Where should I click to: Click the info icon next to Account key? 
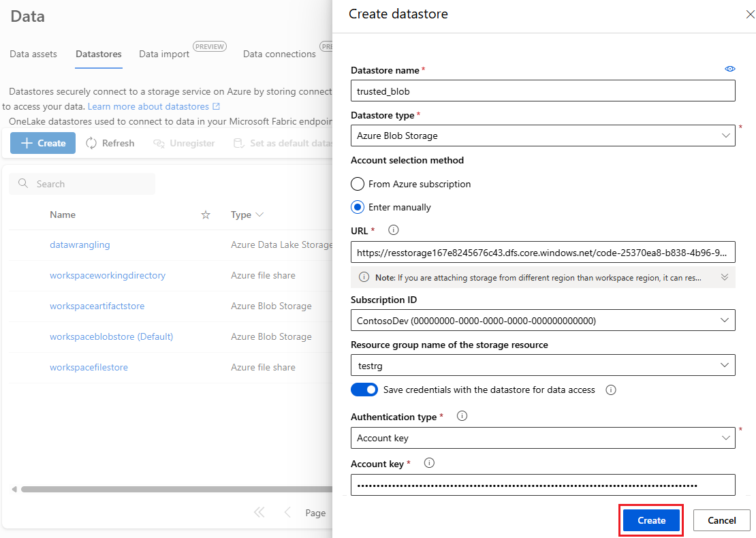[429, 463]
